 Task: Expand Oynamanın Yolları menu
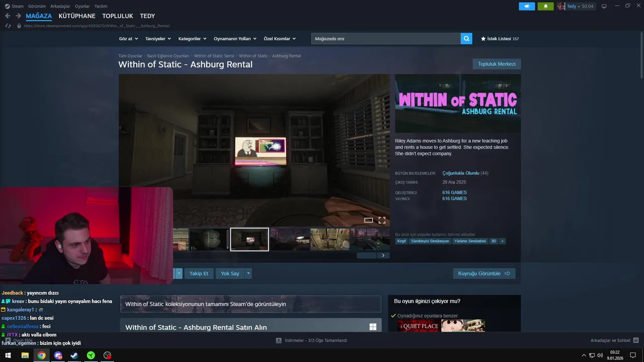235,39
